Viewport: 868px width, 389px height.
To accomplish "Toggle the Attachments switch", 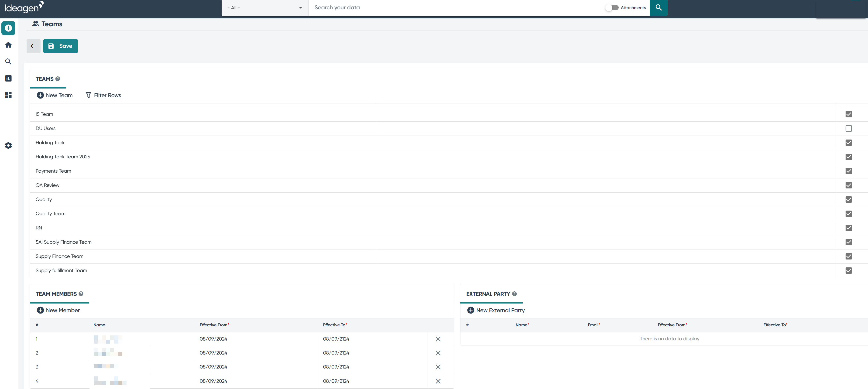I will [612, 8].
